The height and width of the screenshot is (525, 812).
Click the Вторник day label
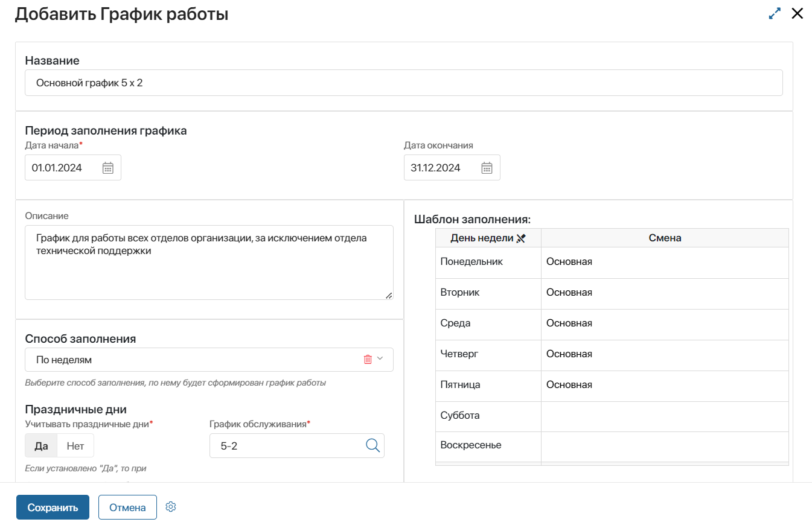click(x=460, y=293)
